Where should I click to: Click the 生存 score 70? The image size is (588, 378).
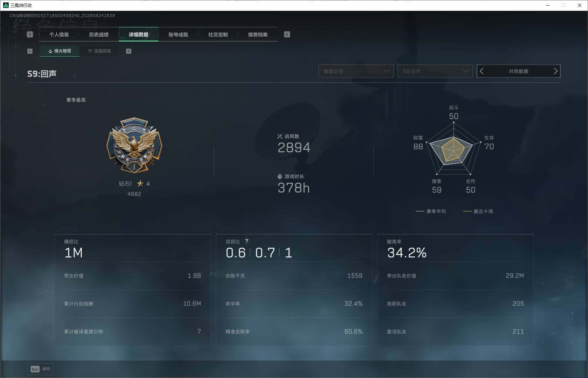[489, 147]
